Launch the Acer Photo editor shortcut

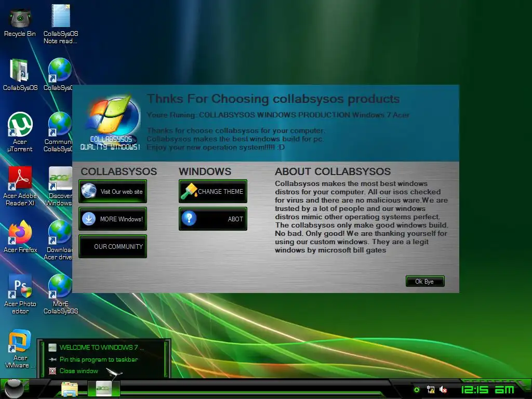(20, 294)
